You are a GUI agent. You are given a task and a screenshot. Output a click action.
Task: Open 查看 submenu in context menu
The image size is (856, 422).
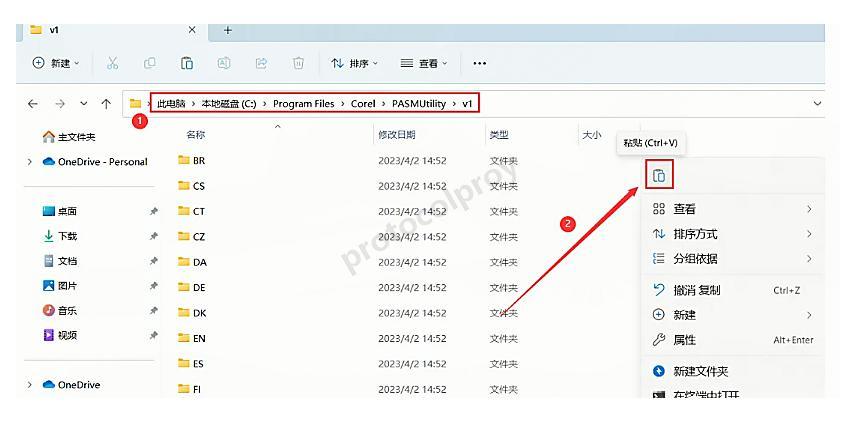coord(733,209)
